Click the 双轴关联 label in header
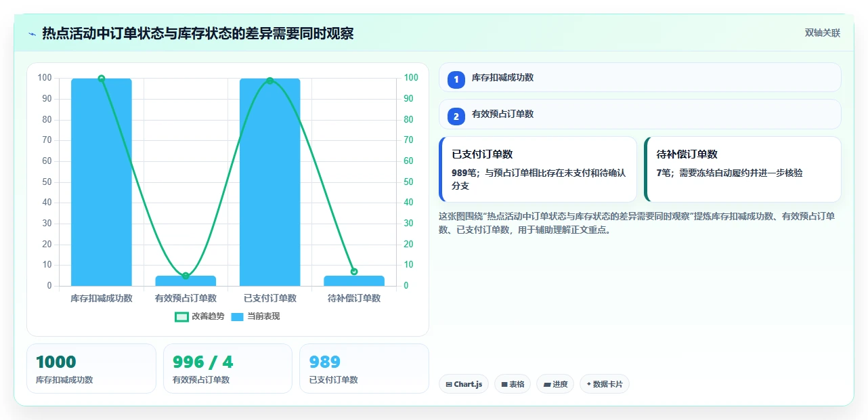Image resolution: width=868 pixels, height=420 pixels. click(x=823, y=33)
